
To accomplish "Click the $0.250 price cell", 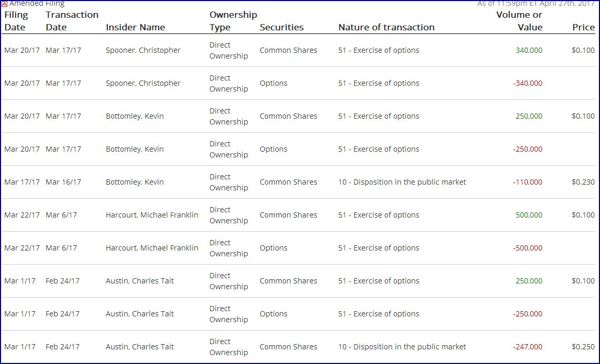I will point(583,347).
